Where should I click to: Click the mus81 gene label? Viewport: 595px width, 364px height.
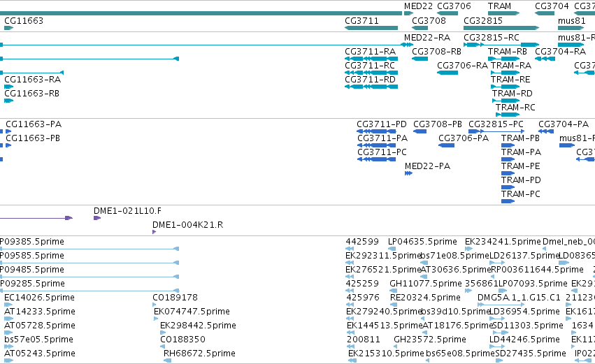[571, 21]
